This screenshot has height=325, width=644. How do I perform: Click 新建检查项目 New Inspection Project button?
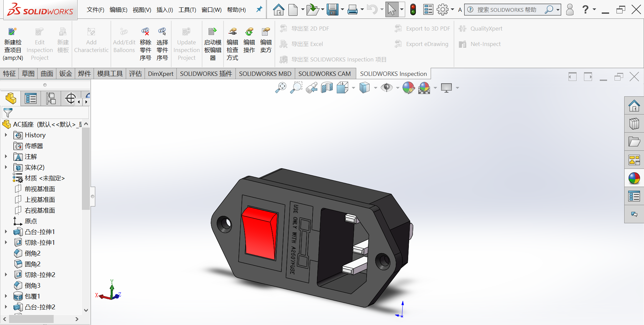(13, 44)
